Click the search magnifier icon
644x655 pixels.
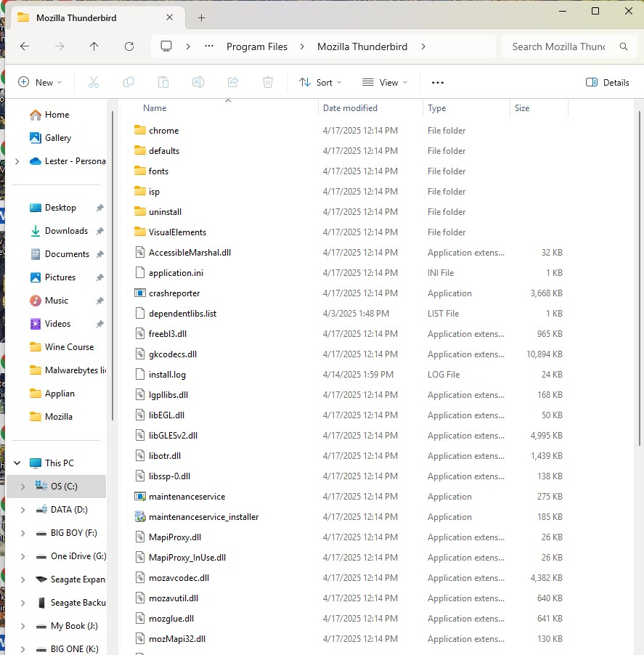[x=624, y=46]
